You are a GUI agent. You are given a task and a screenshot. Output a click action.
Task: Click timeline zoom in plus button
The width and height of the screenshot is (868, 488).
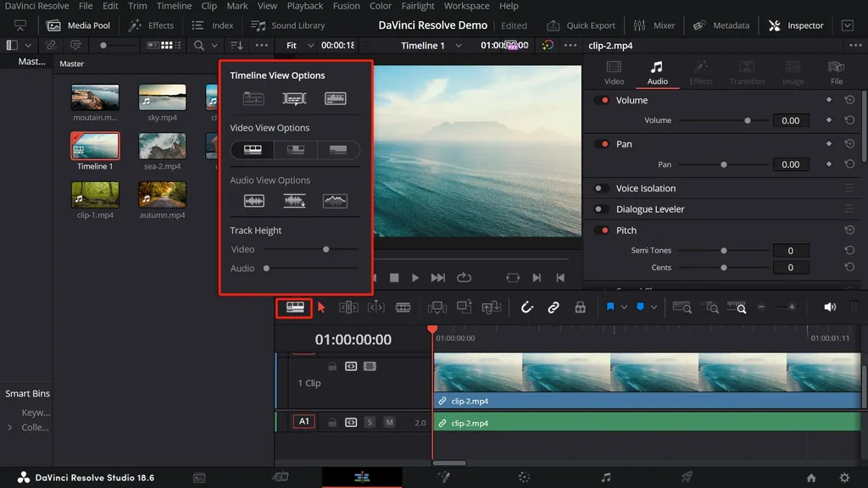pyautogui.click(x=793, y=307)
